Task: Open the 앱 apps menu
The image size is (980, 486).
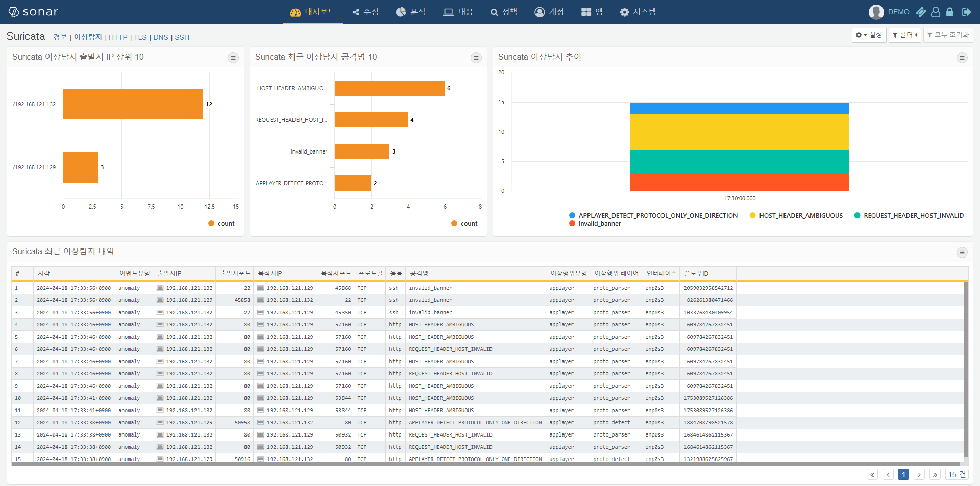Action: (x=592, y=12)
